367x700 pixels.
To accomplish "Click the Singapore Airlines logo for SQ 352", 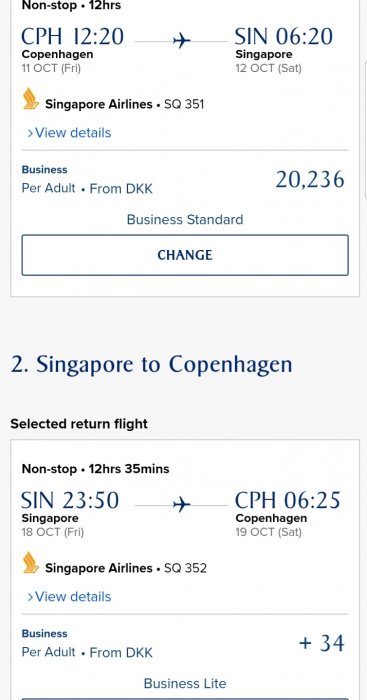I will pyautogui.click(x=31, y=562).
